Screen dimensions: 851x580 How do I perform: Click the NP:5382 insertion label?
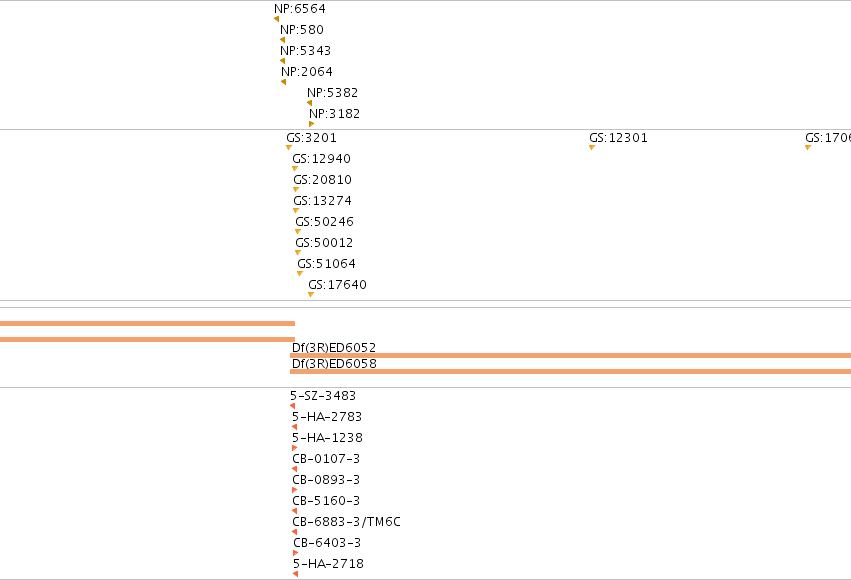[333, 93]
